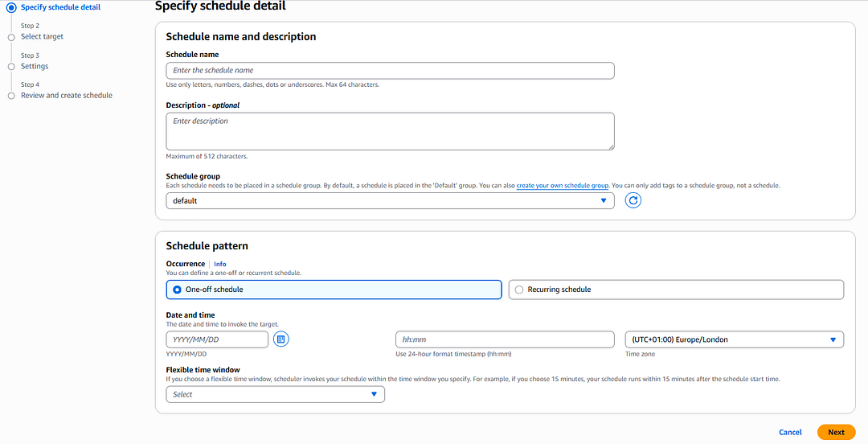Click the Next button
The width and height of the screenshot is (868, 444).
pyautogui.click(x=836, y=433)
